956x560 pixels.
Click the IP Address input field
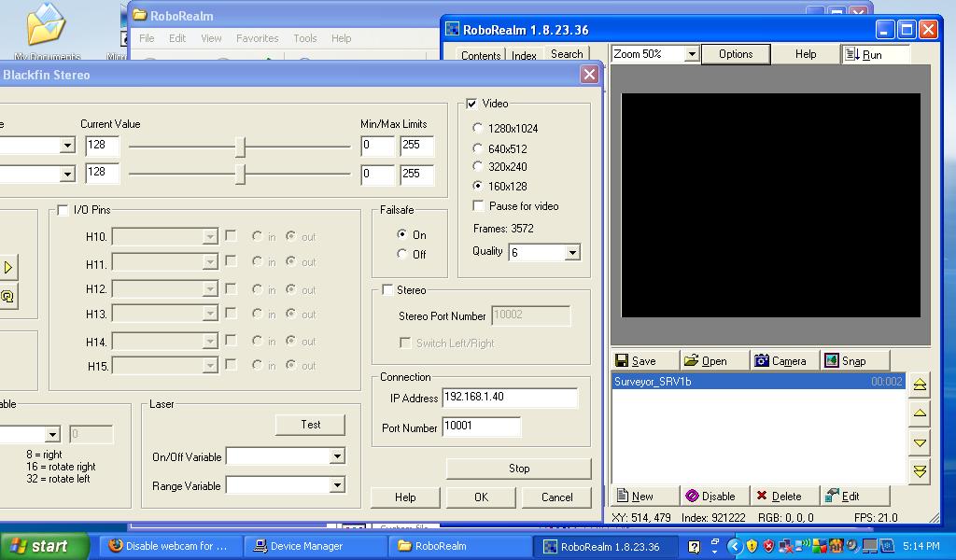(x=509, y=398)
